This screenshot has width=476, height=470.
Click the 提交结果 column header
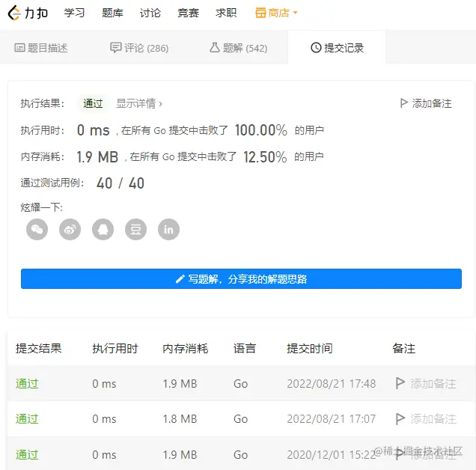39,348
